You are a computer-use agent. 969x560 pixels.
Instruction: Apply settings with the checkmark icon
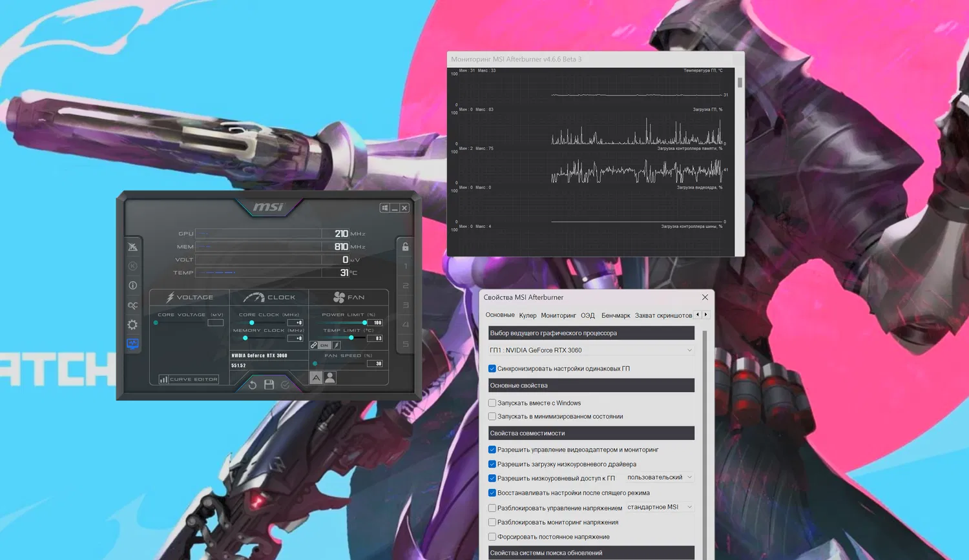click(286, 385)
